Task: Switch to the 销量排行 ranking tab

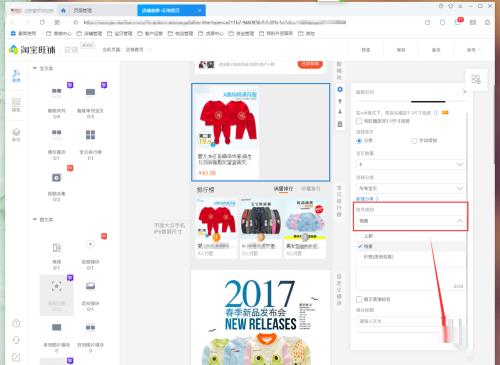Action: point(283,189)
